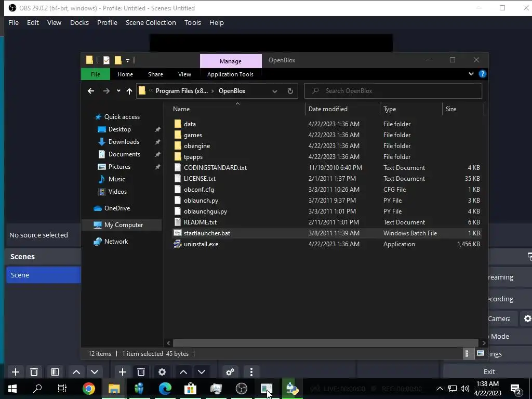Move source down in Sources dock
The height and width of the screenshot is (399, 532).
click(202, 372)
